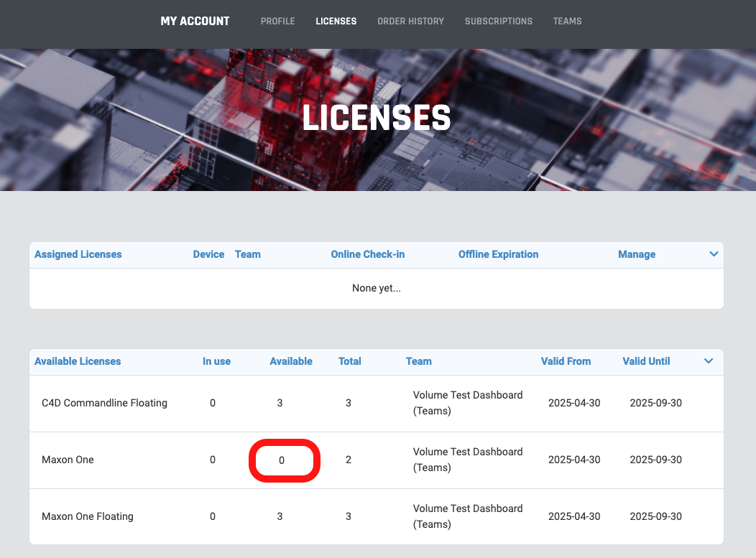This screenshot has width=756, height=558.
Task: Click Team header in Assigned Licenses table
Action: [248, 254]
